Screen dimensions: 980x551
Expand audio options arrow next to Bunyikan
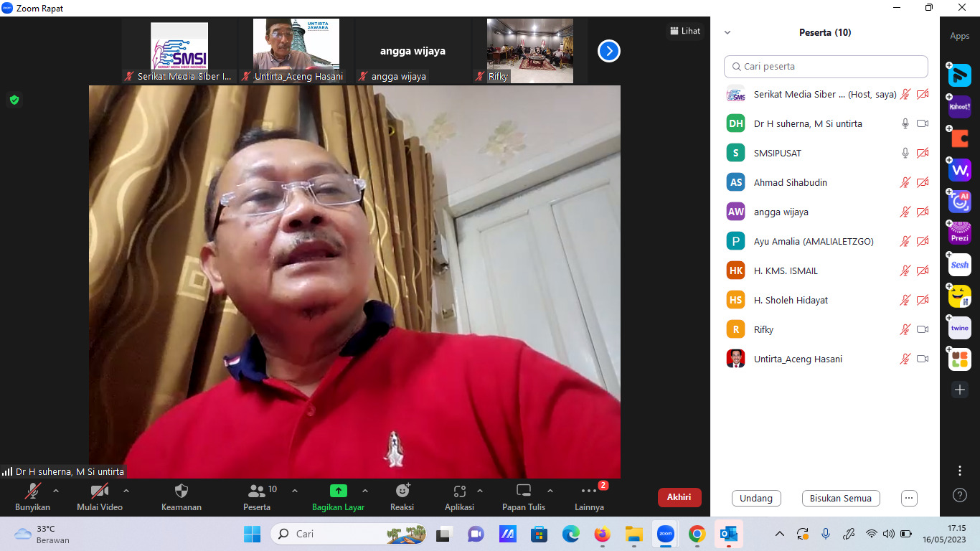point(56,491)
